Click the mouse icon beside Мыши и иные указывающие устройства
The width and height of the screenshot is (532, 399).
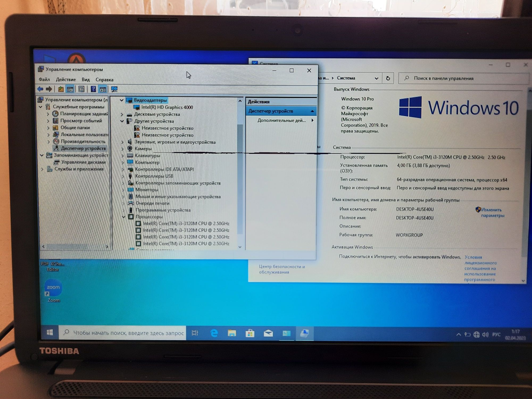coord(131,196)
